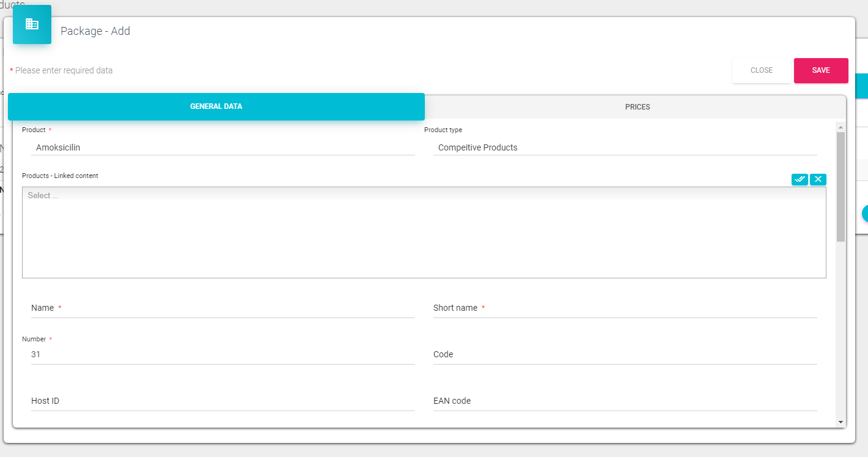The height and width of the screenshot is (457, 868).
Task: Select all linked products with double-check icon
Action: [x=799, y=179]
